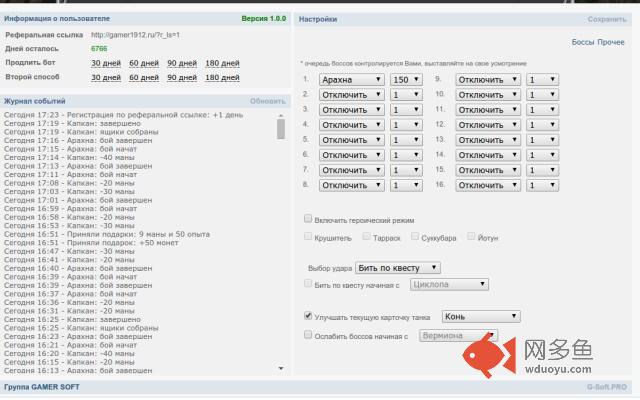This screenshot has height=400, width=640.
Task: Click the wduoyu fish logo
Action: click(489, 356)
